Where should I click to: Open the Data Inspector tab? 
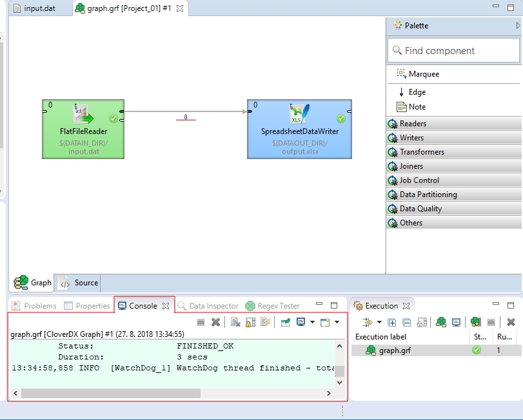(208, 306)
